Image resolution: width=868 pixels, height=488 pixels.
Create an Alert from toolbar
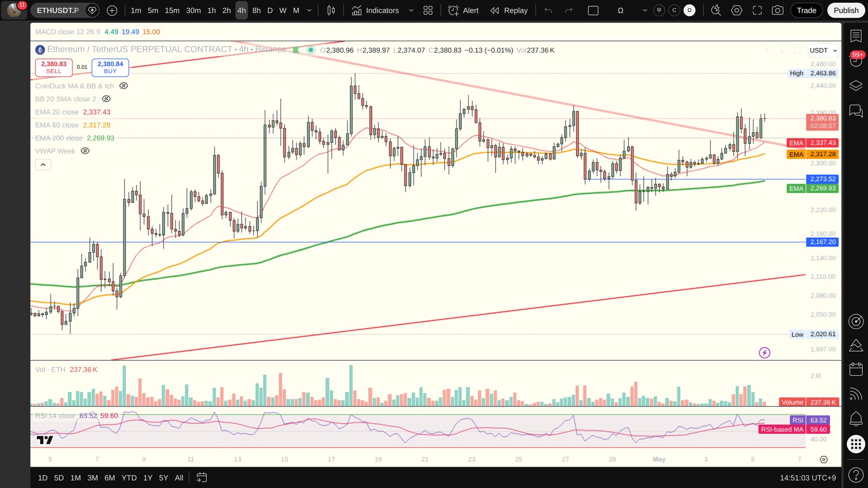click(x=463, y=10)
